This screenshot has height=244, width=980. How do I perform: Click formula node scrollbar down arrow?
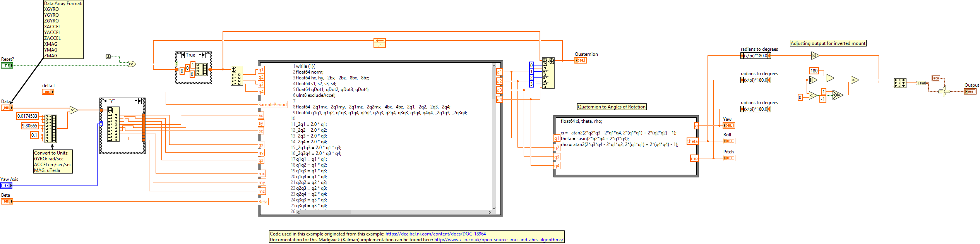click(493, 208)
